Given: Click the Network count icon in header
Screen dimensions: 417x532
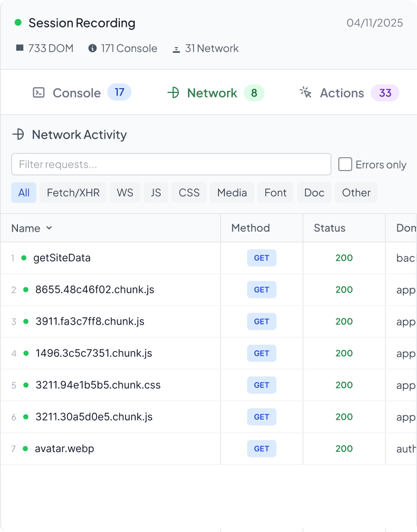Looking at the screenshot, I should pyautogui.click(x=176, y=49).
